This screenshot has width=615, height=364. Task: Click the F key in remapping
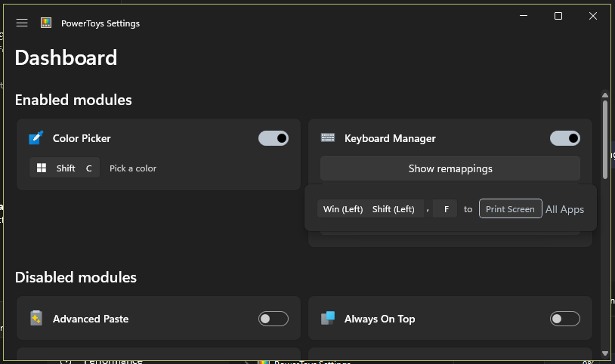point(447,209)
